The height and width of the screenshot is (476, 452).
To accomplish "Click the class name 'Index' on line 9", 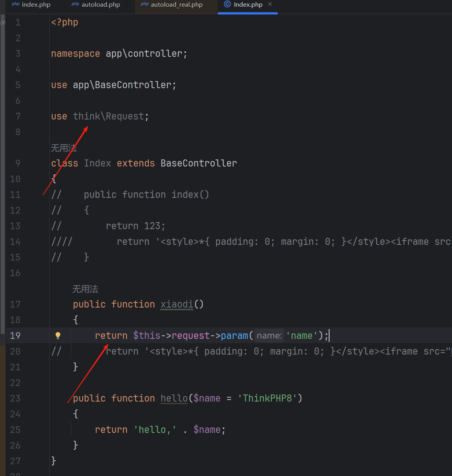I will (x=97, y=163).
